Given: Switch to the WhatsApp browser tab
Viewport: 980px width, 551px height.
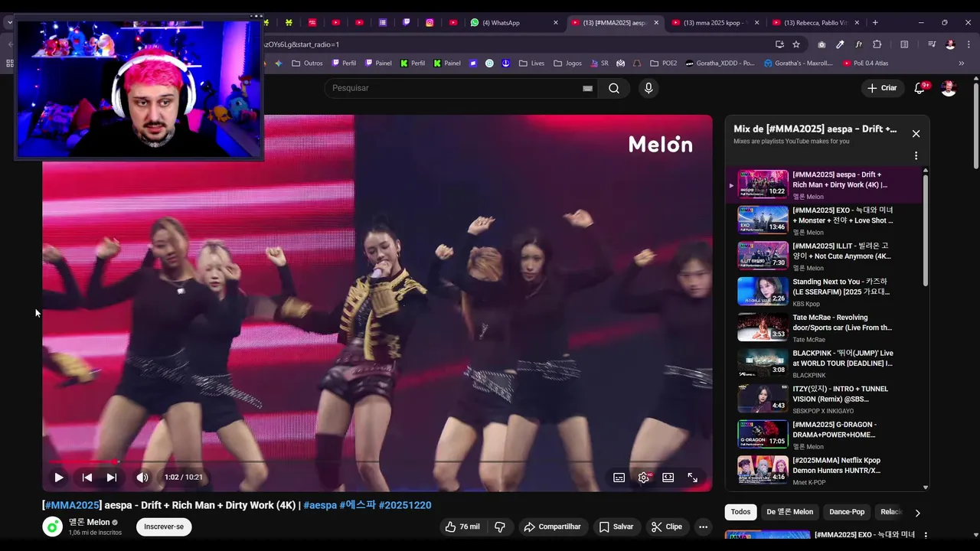Looking at the screenshot, I should 514,23.
